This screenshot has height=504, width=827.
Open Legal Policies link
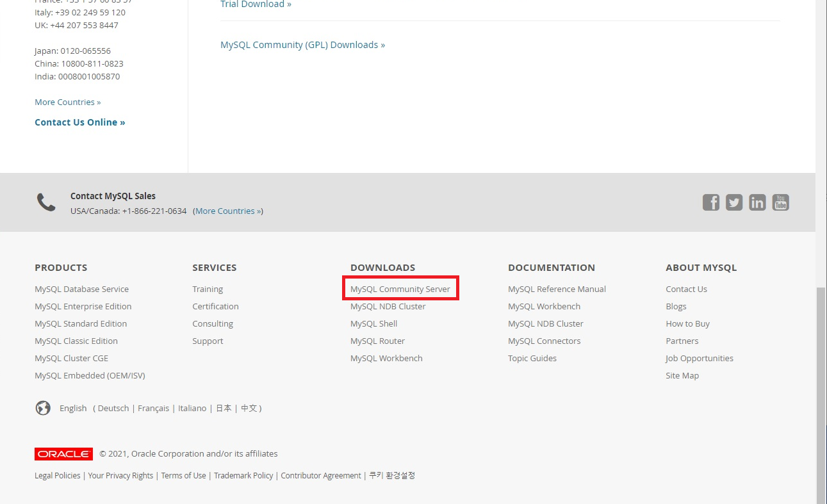tap(58, 476)
